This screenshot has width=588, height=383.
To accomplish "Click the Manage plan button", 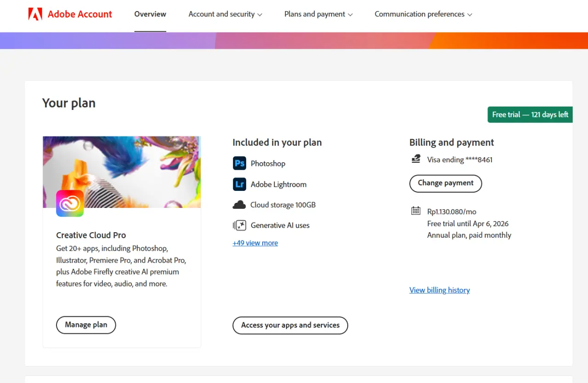I will pyautogui.click(x=86, y=325).
